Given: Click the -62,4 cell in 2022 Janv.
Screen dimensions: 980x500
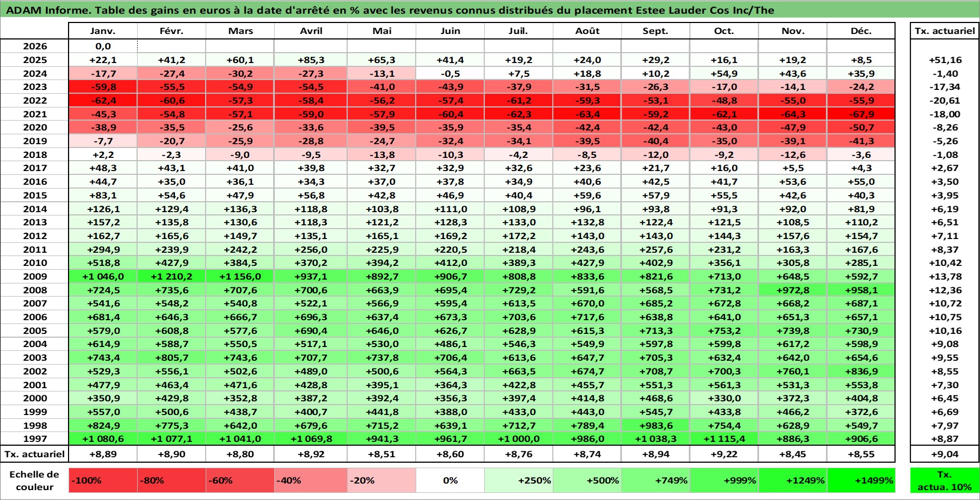Looking at the screenshot, I should pos(103,100).
